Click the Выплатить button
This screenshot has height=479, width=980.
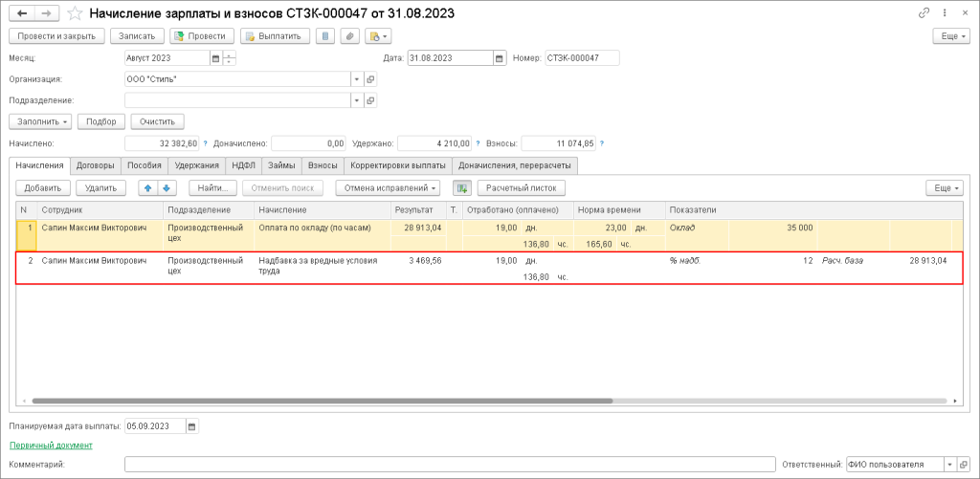tap(276, 36)
